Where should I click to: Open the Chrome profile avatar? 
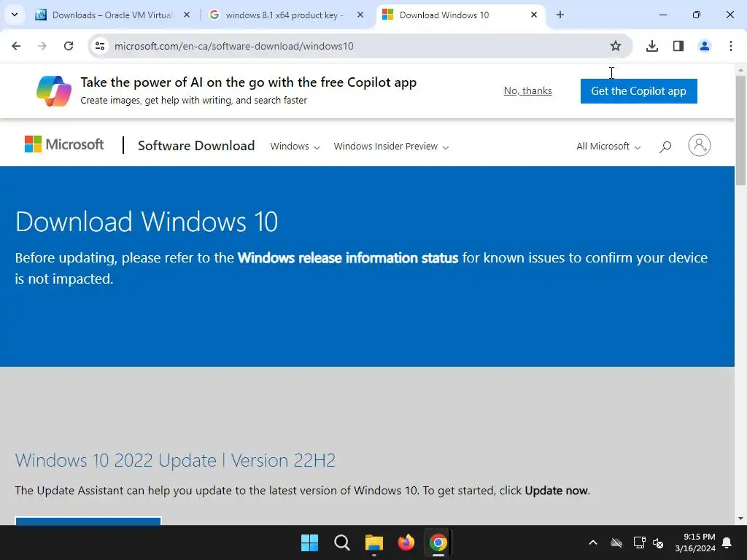[705, 46]
